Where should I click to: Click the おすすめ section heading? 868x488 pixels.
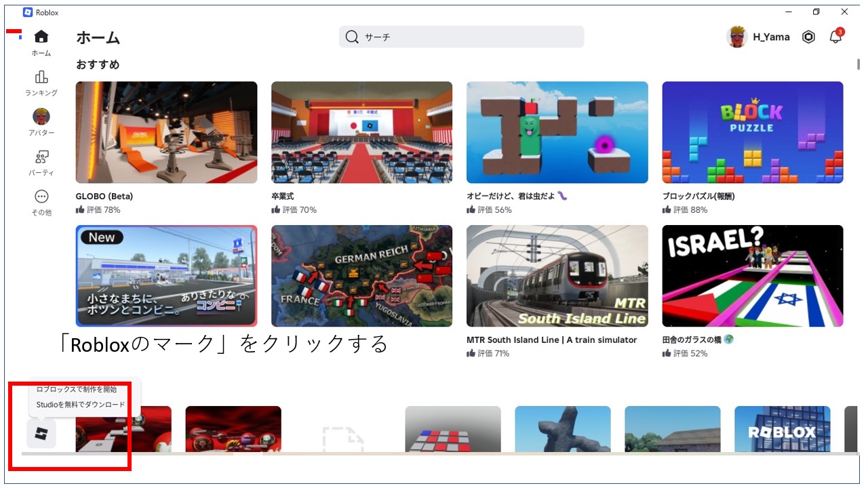click(x=98, y=64)
